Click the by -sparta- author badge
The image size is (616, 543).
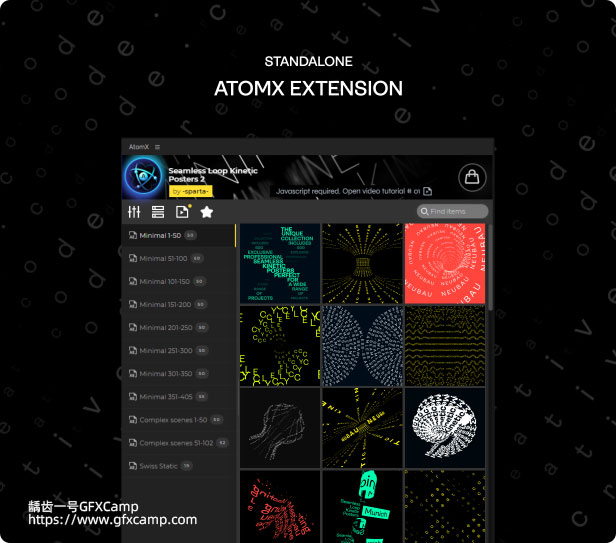point(191,191)
